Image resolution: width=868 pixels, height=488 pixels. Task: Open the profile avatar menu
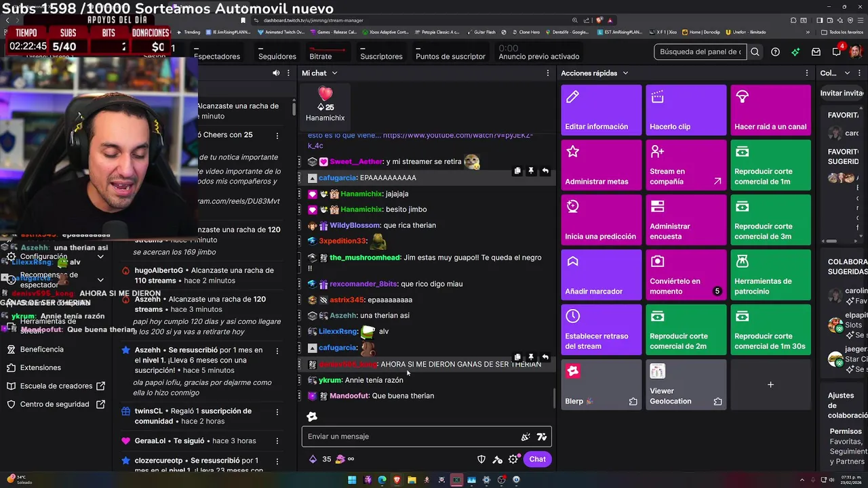click(x=856, y=52)
